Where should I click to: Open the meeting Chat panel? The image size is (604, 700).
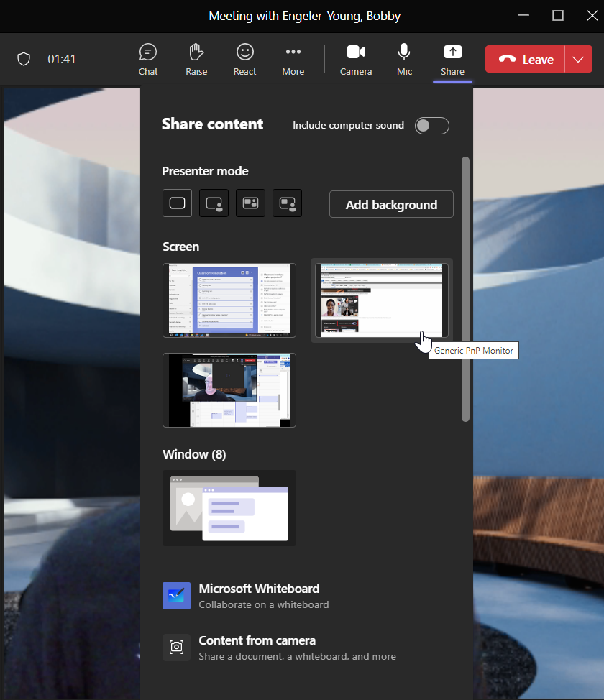pos(148,60)
